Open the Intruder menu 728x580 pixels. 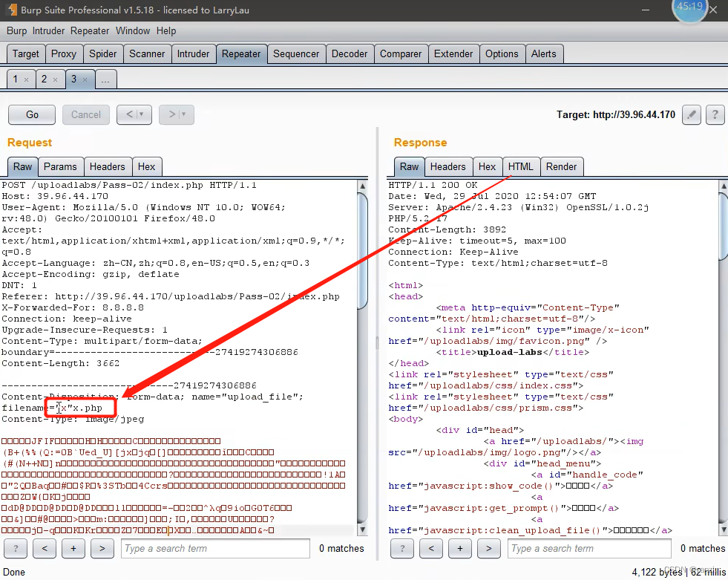(x=48, y=30)
